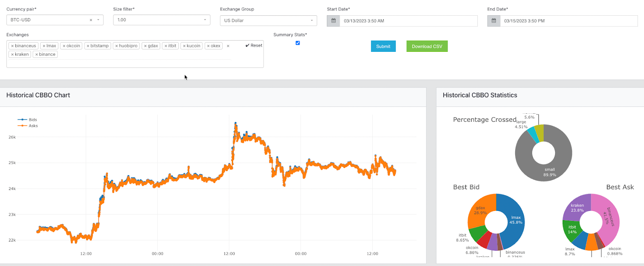
Task: Open the Currency pair dropdown
Action: click(x=98, y=20)
